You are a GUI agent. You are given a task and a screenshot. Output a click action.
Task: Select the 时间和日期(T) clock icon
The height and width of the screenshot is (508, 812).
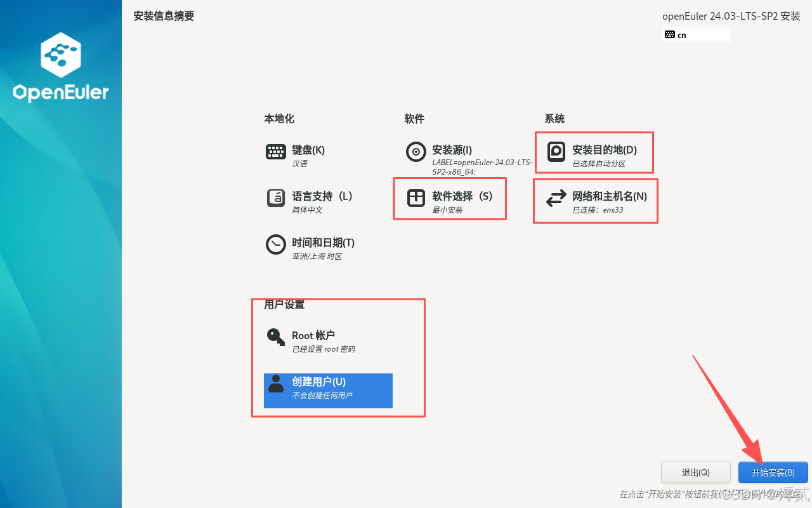(x=276, y=245)
